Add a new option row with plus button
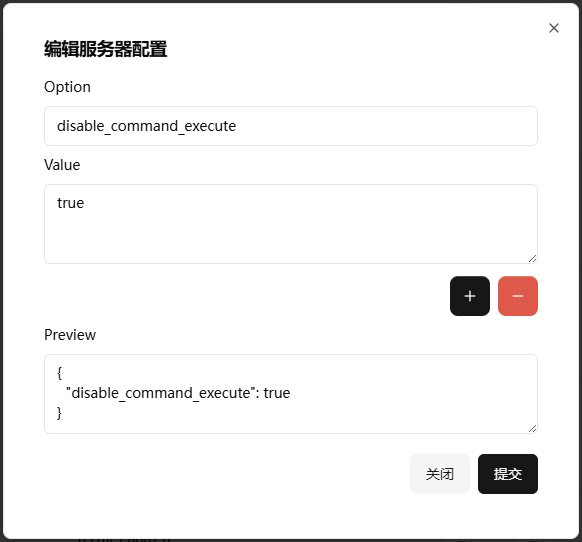 (x=470, y=296)
